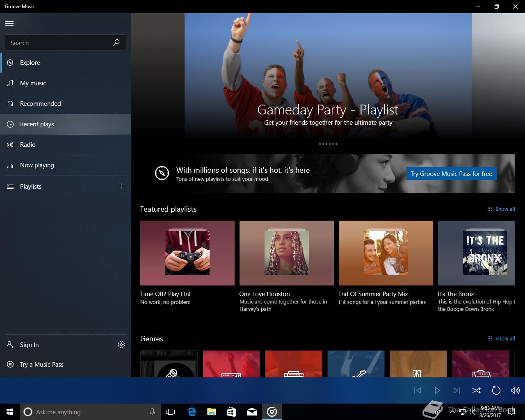Click the 'Time Off? Play On!' title
Screen dimensions: 525x420
[x=165, y=294]
